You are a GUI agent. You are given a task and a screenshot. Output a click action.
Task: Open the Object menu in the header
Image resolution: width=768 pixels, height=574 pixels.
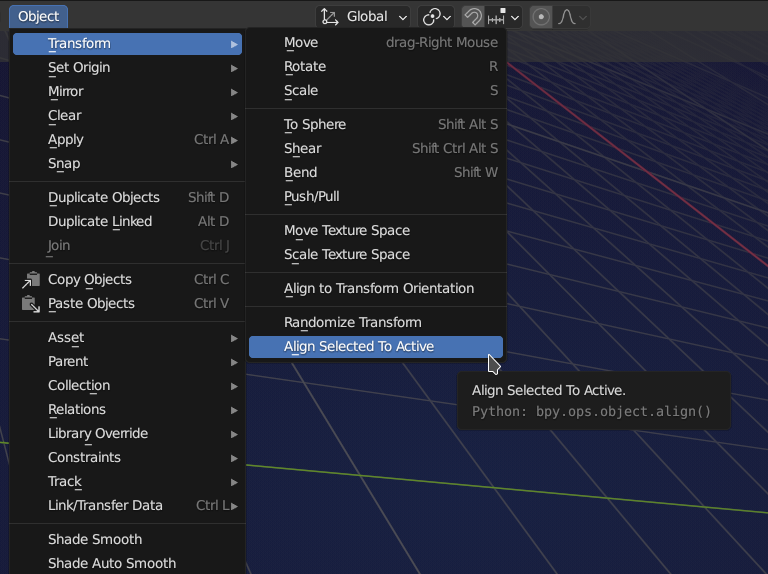(x=38, y=16)
